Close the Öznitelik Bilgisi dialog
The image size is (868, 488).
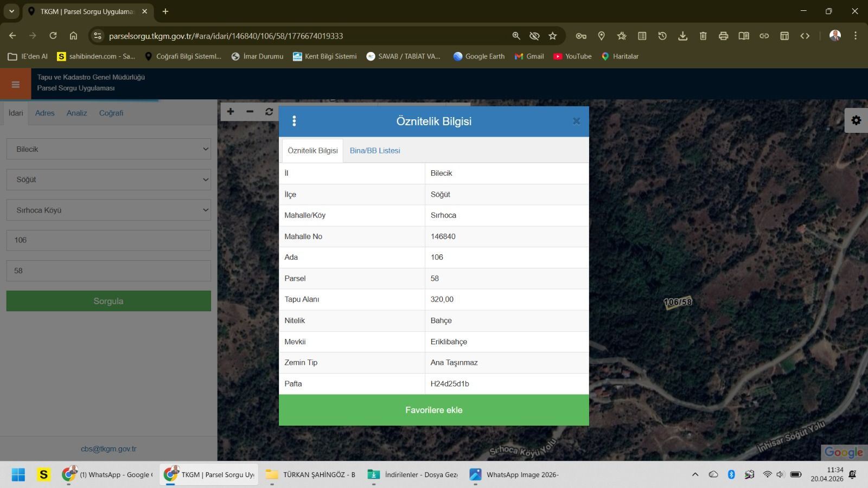pyautogui.click(x=576, y=121)
